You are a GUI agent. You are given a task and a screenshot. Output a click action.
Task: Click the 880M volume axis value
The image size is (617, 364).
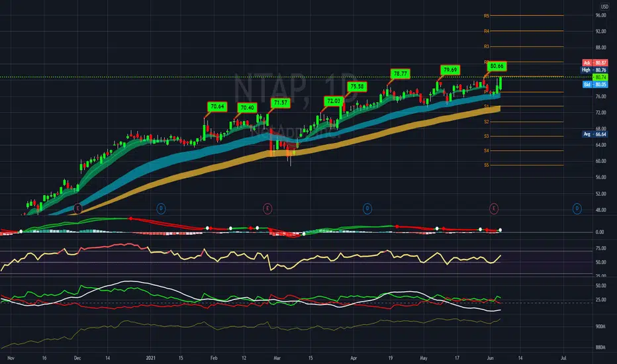click(600, 347)
